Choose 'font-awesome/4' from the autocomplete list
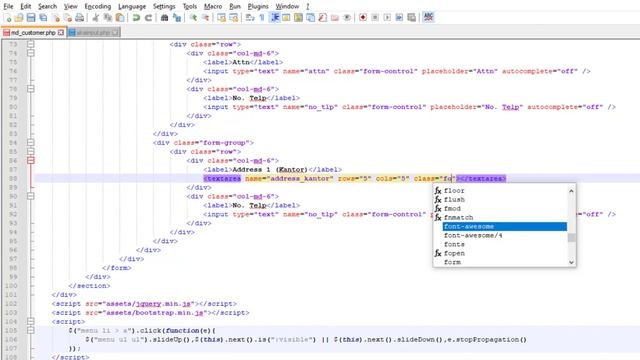Screen dimensions: 640x360 (504, 236)
